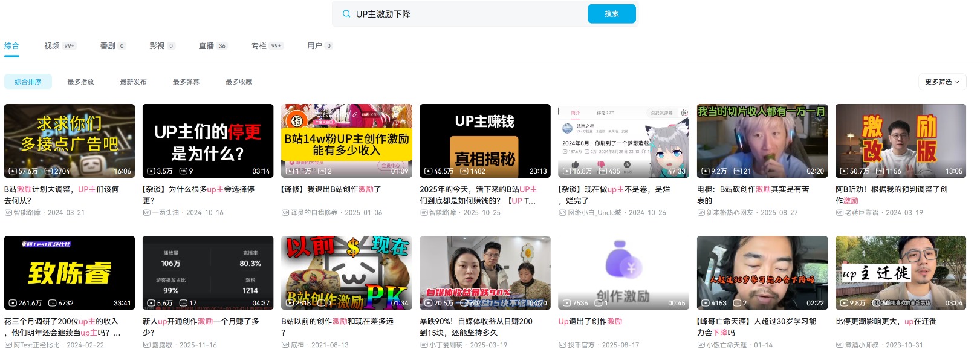
Task: Sort results by 最新发布
Action: (133, 82)
